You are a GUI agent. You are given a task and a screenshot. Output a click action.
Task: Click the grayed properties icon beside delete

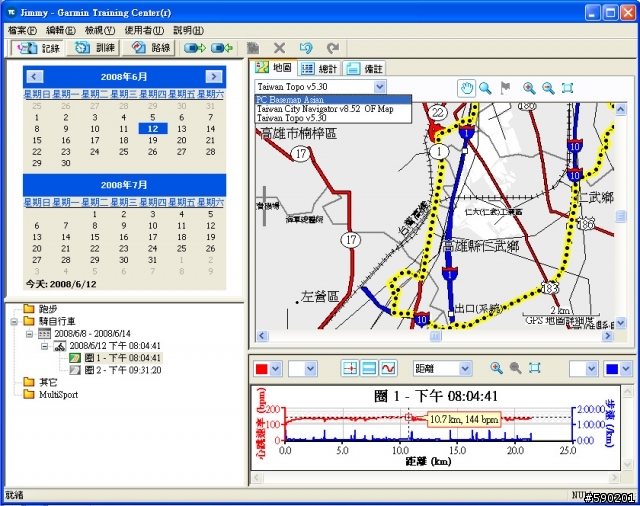(253, 48)
